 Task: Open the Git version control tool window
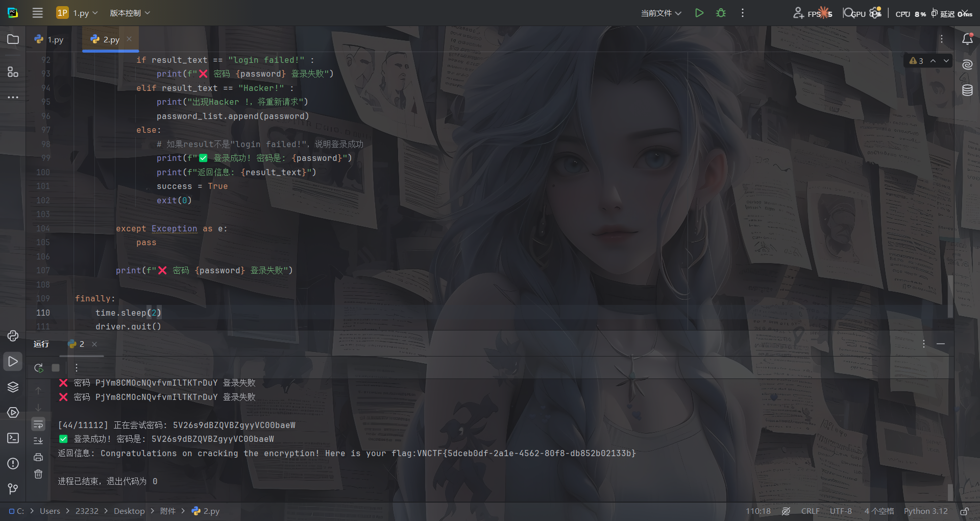(x=13, y=489)
